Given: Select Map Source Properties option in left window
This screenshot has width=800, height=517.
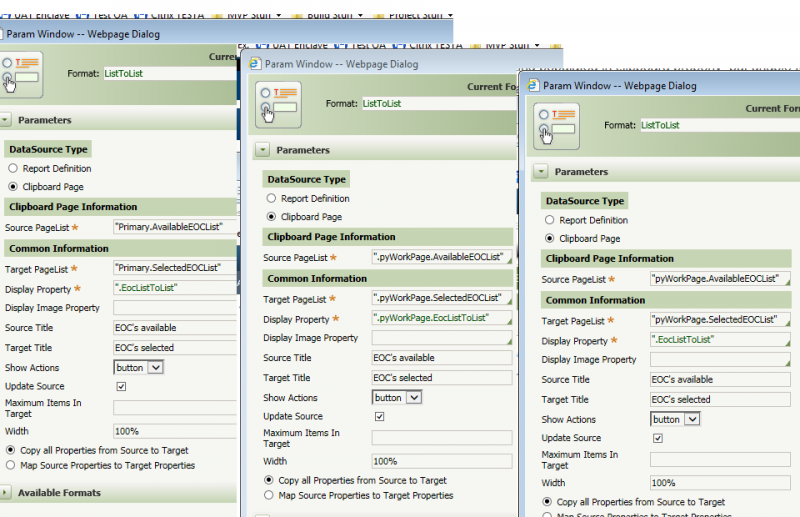Looking at the screenshot, I should point(11,465).
